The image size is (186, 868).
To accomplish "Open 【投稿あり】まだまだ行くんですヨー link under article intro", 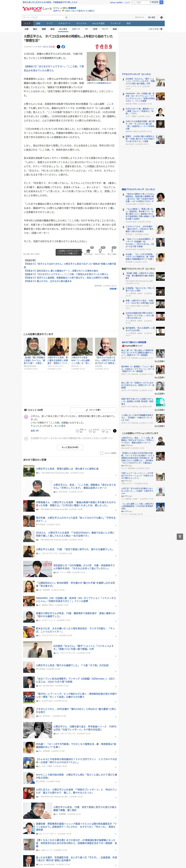I will tap(54, 68).
